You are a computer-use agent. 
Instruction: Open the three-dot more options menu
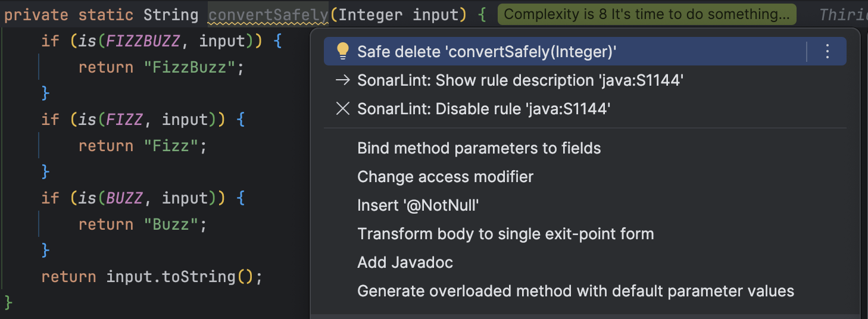pos(827,52)
